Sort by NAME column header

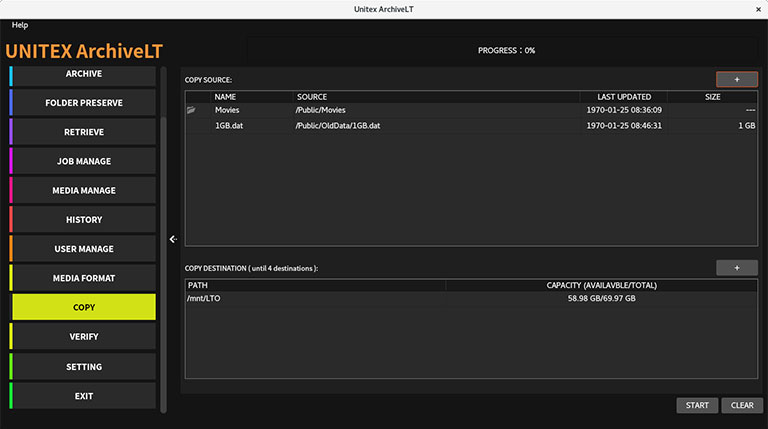pos(252,97)
